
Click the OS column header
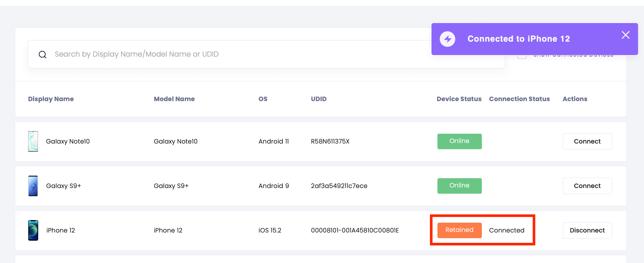(x=263, y=99)
